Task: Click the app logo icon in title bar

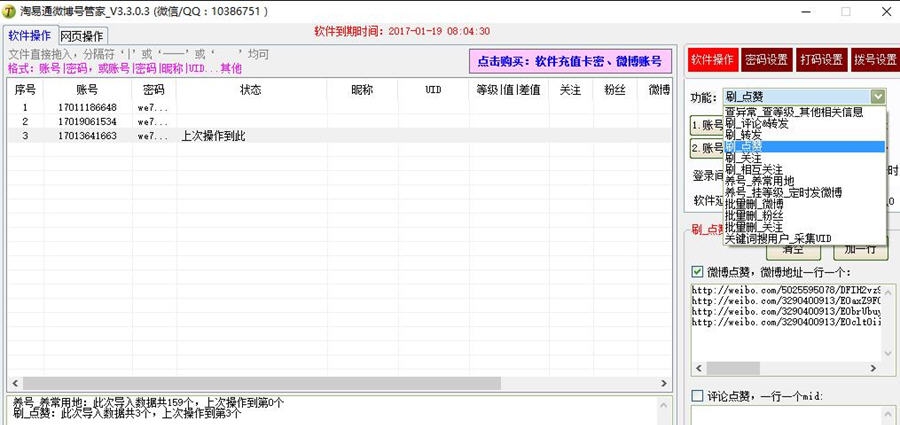Action: point(9,11)
